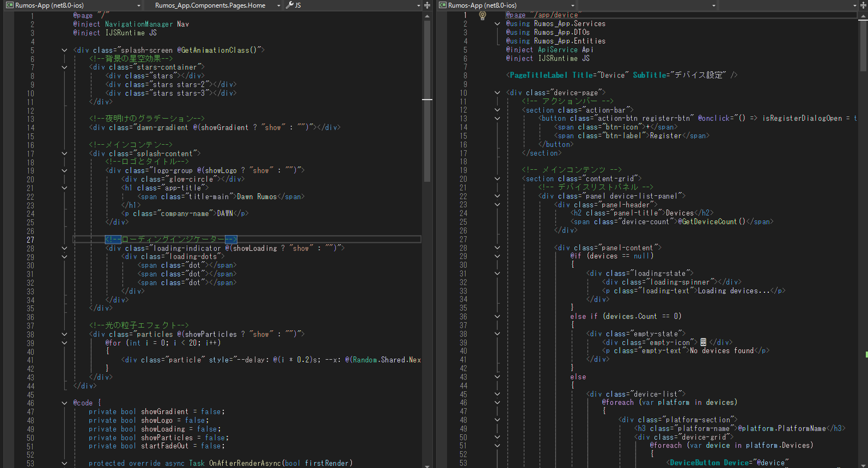Collapse the @code block in left editor
The image size is (868, 468).
click(64, 403)
